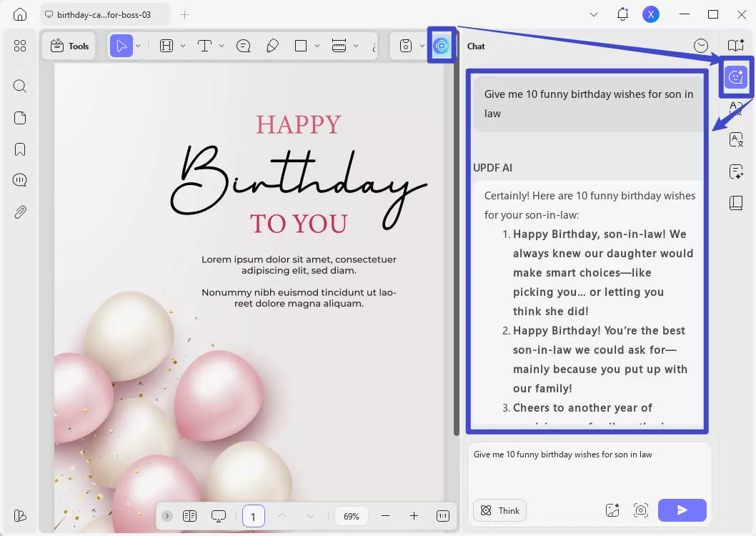This screenshot has width=756, height=536.
Task: Toggle the UPDF AI toolbar button
Action: point(441,46)
